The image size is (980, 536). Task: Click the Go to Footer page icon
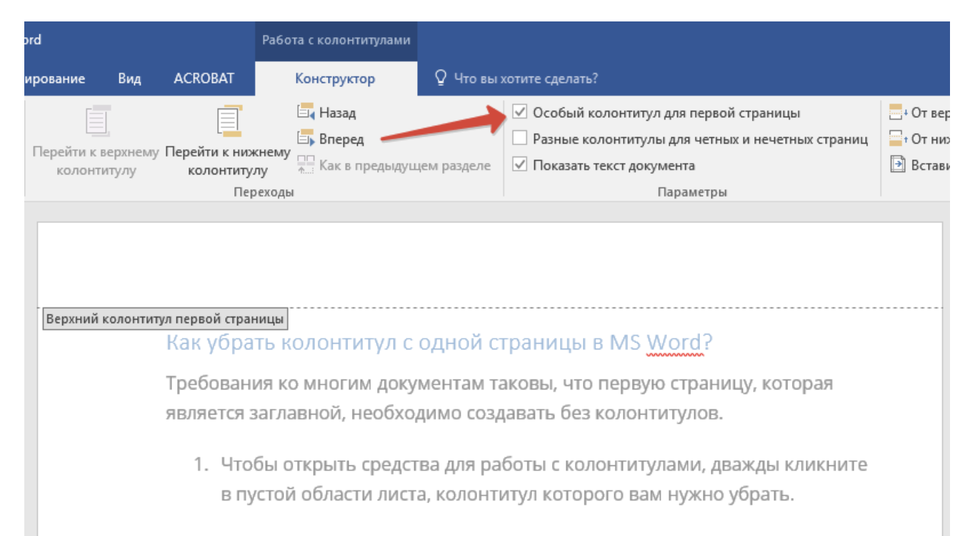pos(229,121)
